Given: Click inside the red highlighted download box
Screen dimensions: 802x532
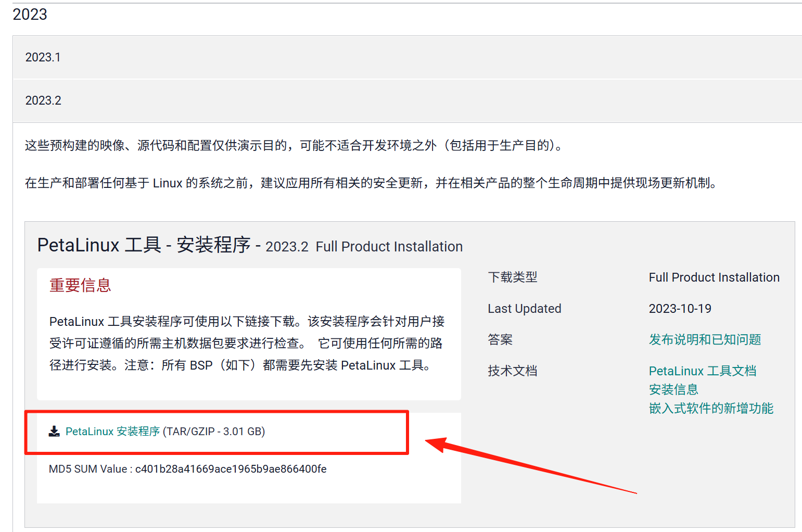Looking at the screenshot, I should 217,432.
